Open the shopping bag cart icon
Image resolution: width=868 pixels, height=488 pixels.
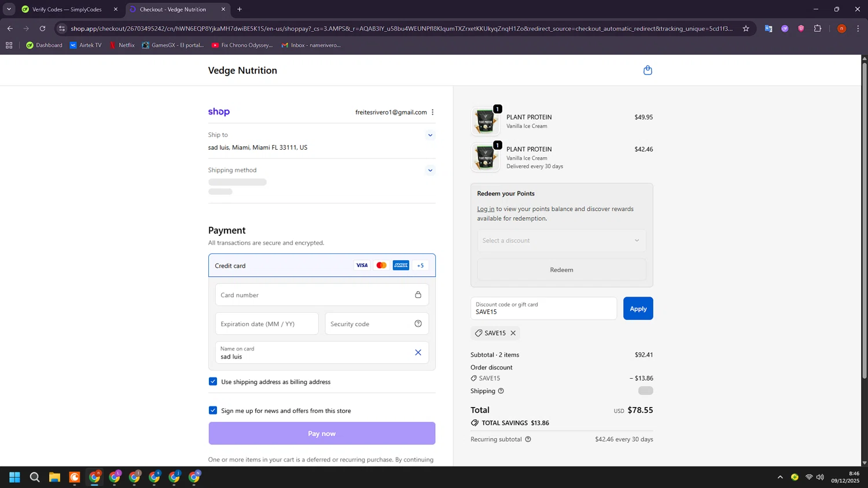(648, 70)
